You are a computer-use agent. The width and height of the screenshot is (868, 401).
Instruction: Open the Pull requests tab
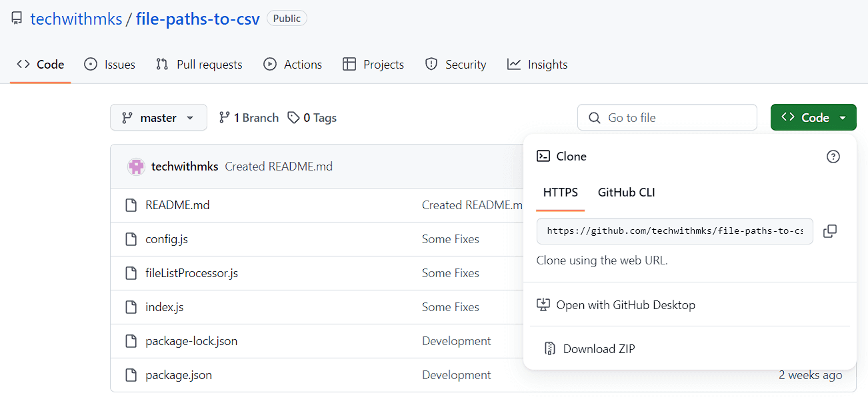pyautogui.click(x=199, y=65)
